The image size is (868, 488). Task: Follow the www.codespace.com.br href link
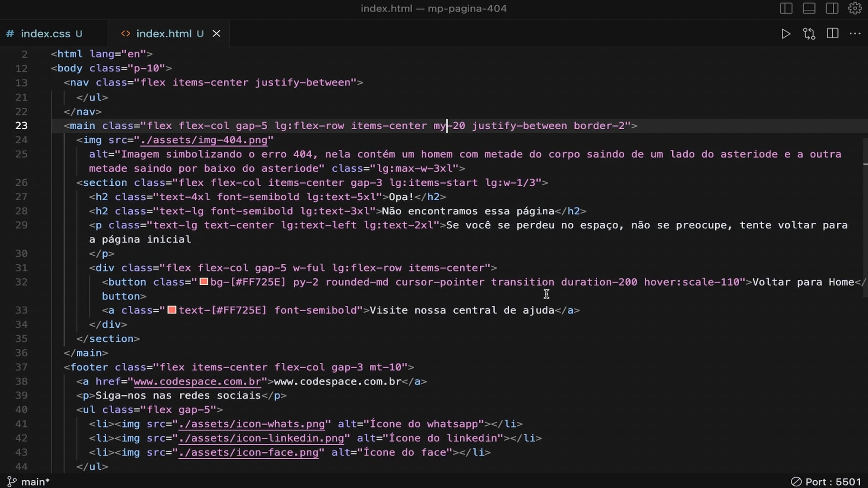tap(198, 381)
